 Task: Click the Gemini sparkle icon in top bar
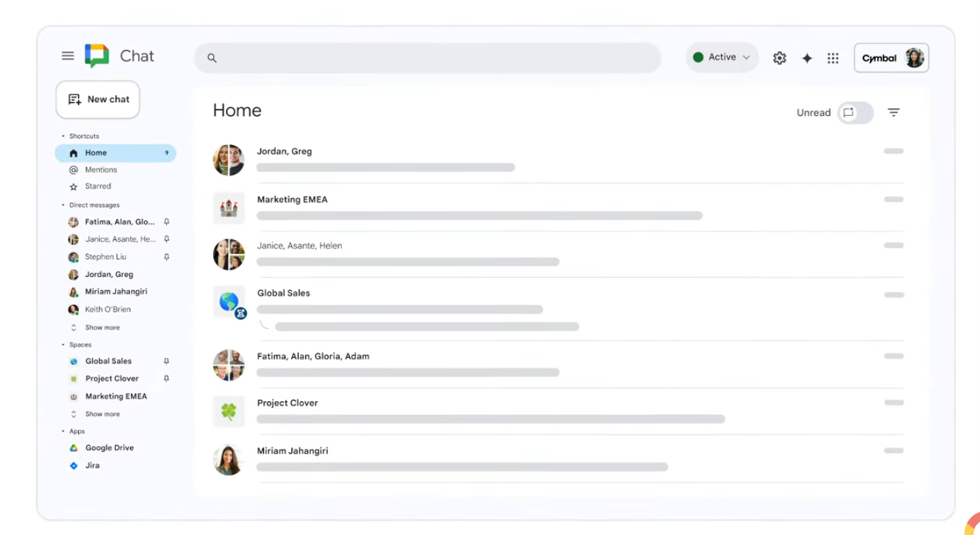[807, 57]
